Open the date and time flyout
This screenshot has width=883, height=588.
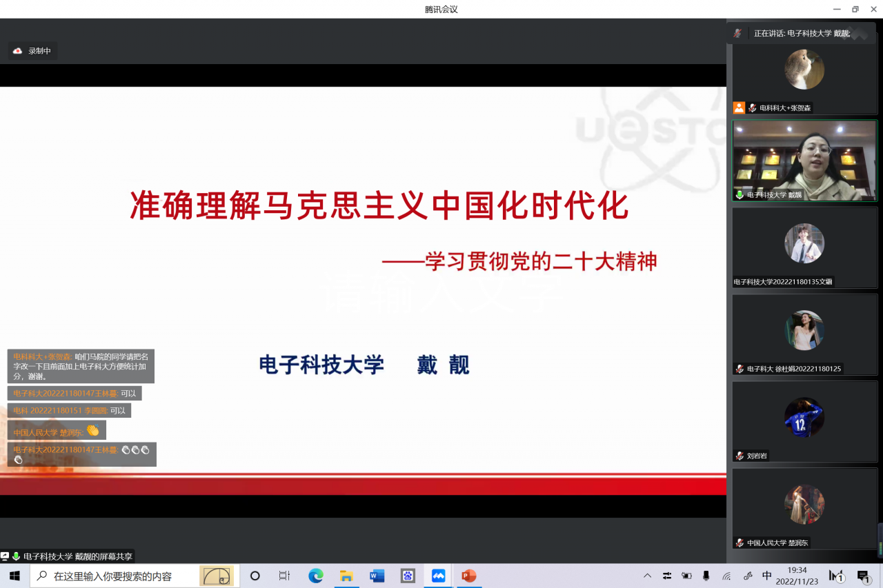coord(797,576)
